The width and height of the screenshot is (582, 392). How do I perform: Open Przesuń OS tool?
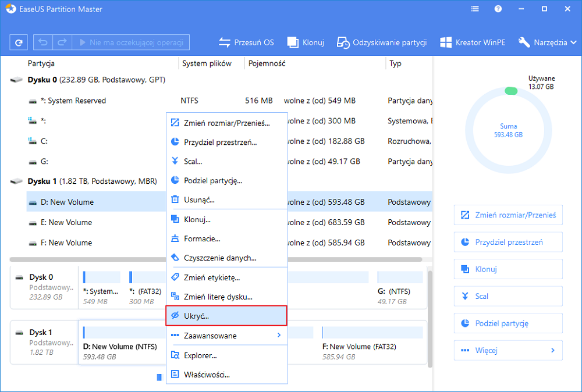pyautogui.click(x=246, y=42)
